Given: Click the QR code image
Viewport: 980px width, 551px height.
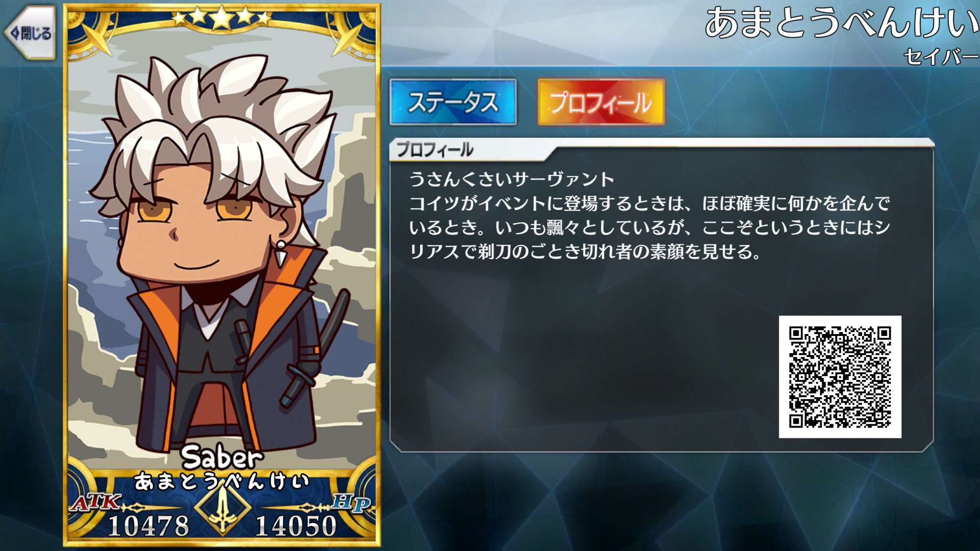Looking at the screenshot, I should point(840,377).
